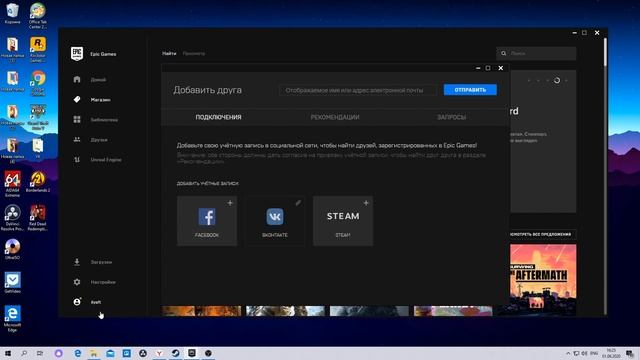The width and height of the screenshot is (640, 360).
Task: Click the plus icon on the Steam tile
Action: (x=366, y=203)
